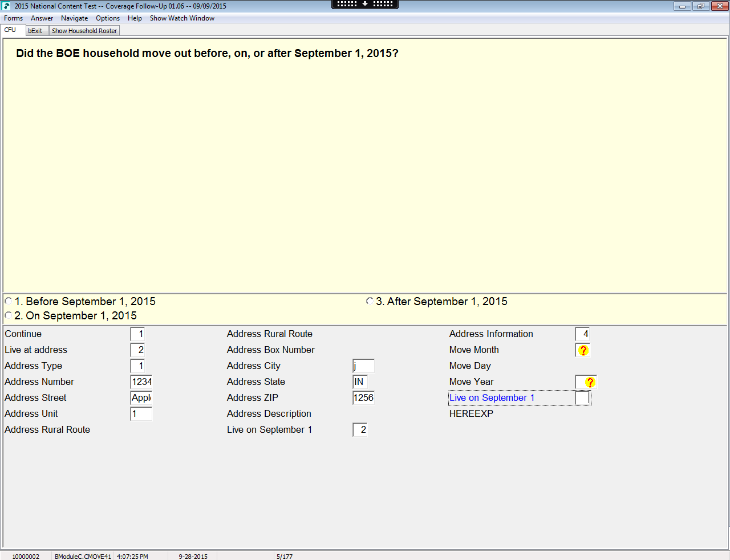Click the blue 'Live on September 1' label

coord(492,398)
